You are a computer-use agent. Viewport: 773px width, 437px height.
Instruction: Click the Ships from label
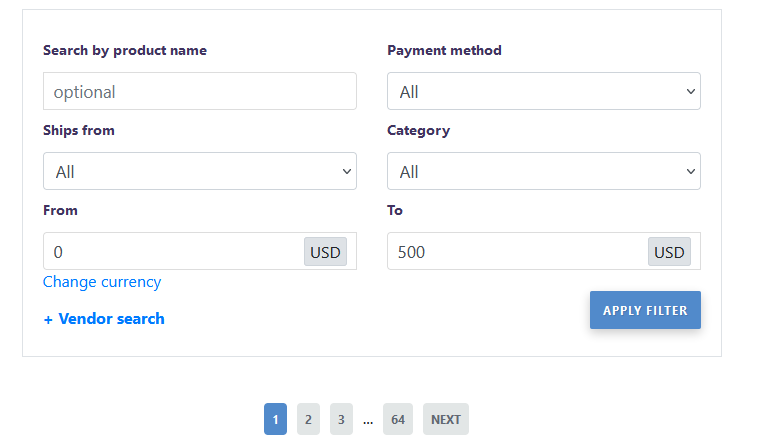79,130
